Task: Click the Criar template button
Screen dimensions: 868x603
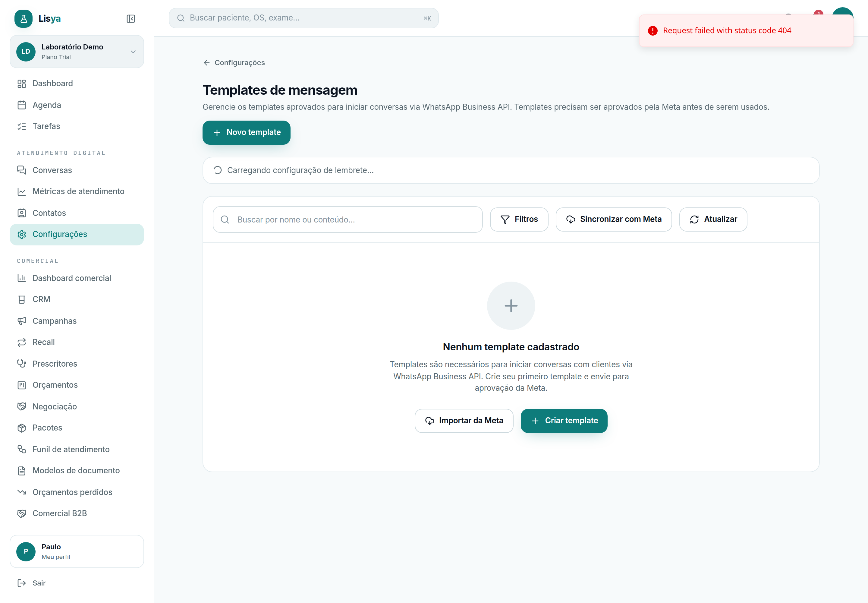Action: click(564, 421)
